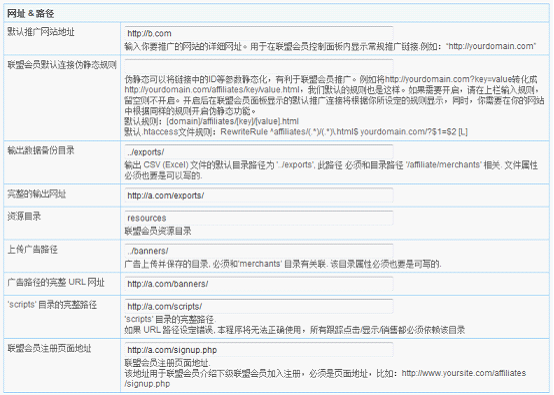Viewport: 554px width, 395px height.
Task: Click the "'scripts' 目录的完整路径" row label
Action: click(52, 305)
